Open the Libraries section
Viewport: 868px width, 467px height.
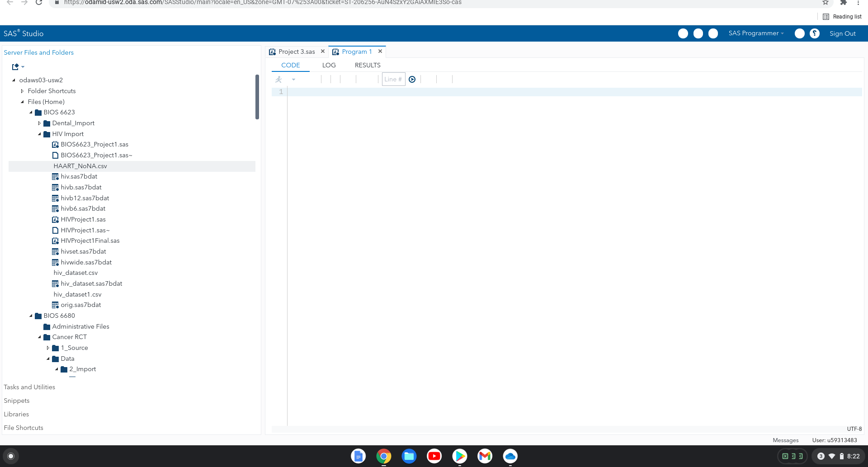click(16, 414)
